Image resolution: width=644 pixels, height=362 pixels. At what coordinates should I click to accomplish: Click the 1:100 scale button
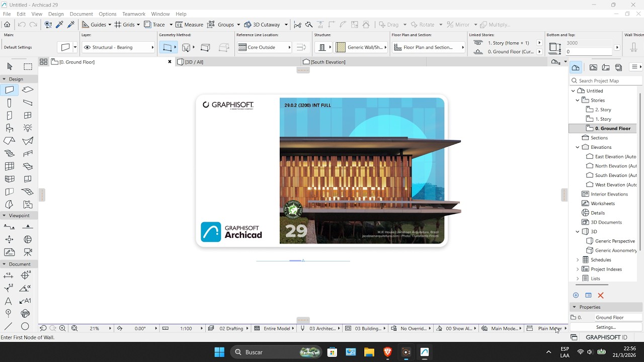[186, 328]
